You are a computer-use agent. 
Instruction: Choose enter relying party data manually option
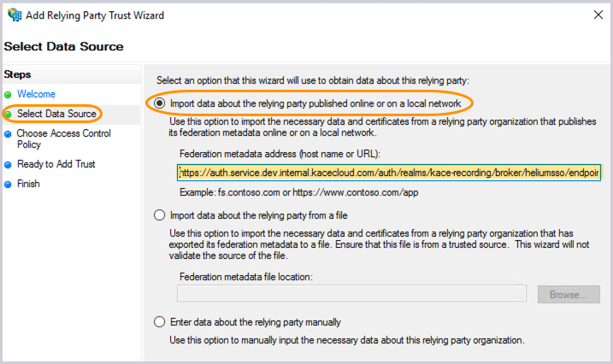tap(159, 322)
